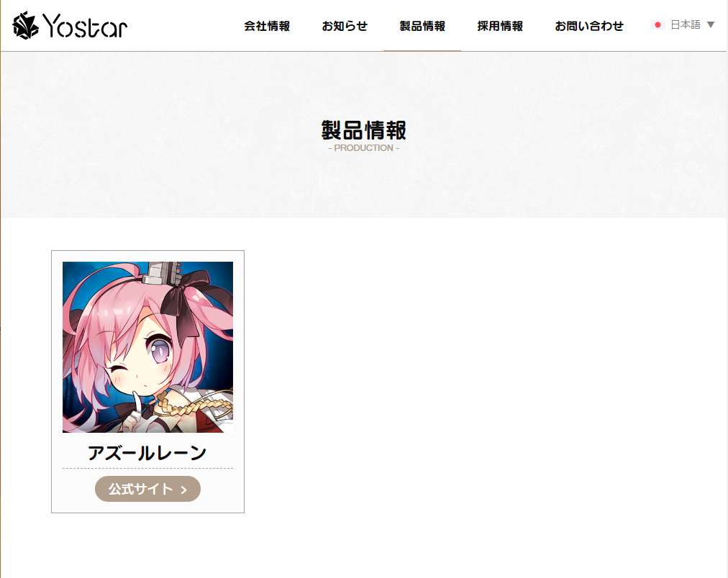Click the Japanese flag icon
The image size is (728, 578).
[x=658, y=25]
